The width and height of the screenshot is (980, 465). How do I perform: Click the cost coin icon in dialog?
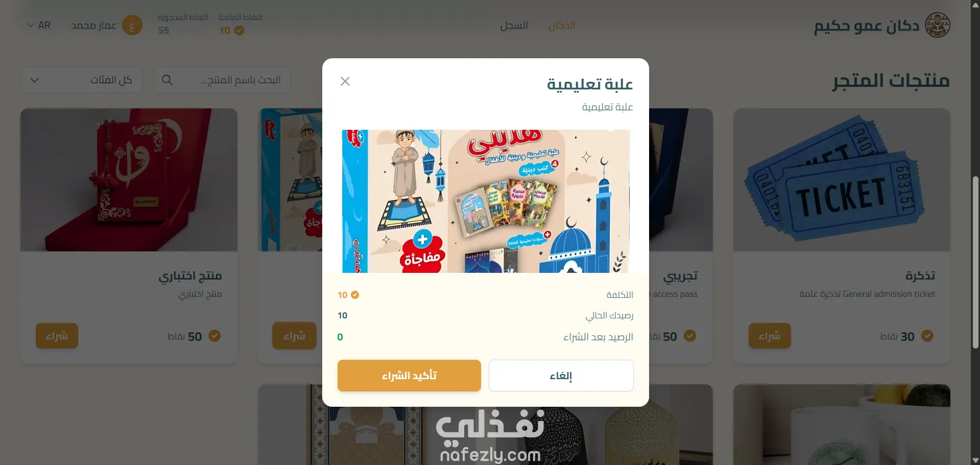[355, 295]
